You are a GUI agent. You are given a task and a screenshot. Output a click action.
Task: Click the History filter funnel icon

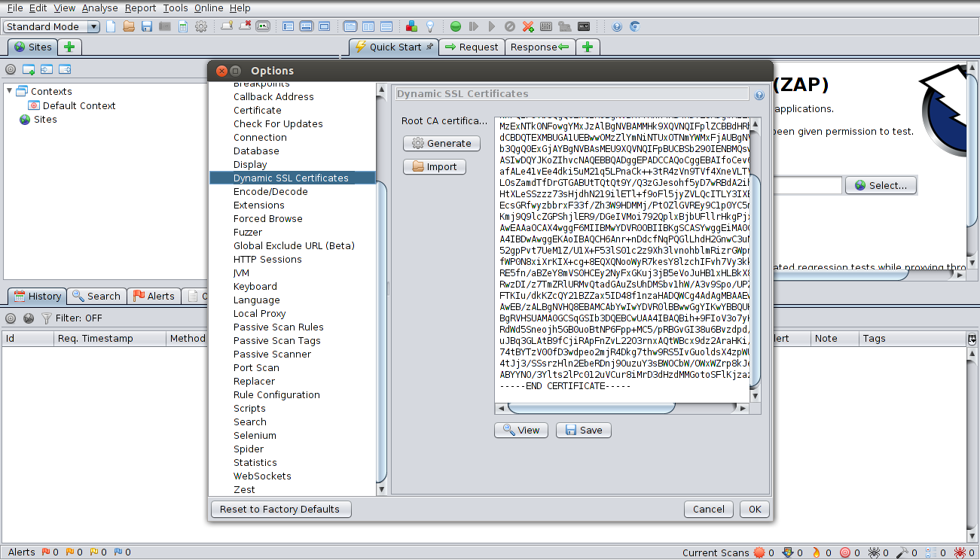pyautogui.click(x=47, y=318)
